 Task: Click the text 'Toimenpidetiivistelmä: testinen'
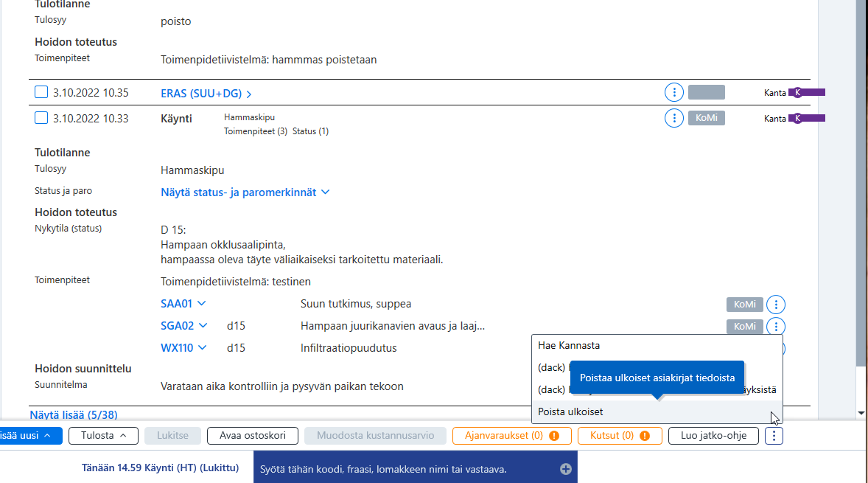(x=236, y=282)
